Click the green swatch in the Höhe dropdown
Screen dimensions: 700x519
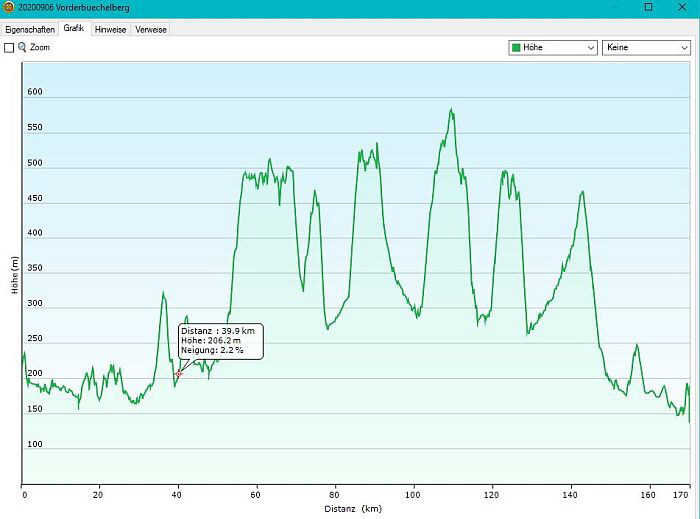(516, 47)
